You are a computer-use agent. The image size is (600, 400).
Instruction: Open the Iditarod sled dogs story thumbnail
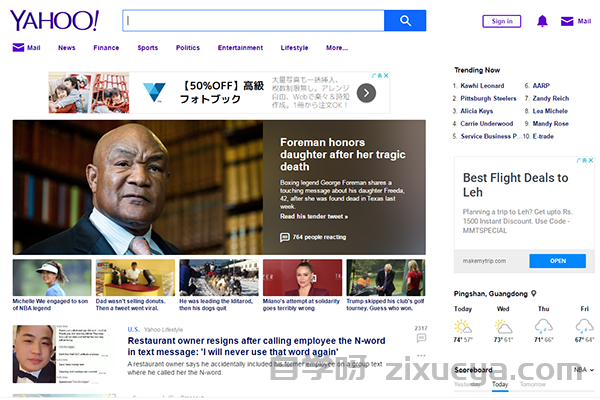(x=219, y=278)
